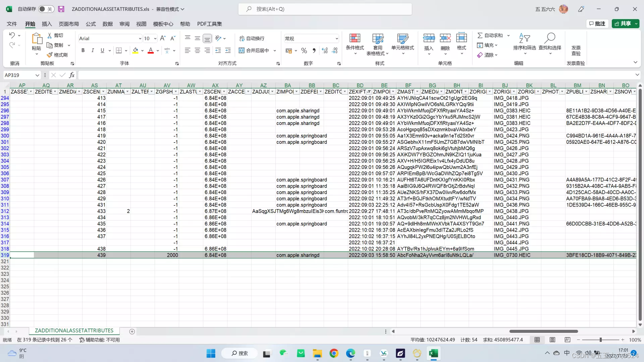Open the Sort and Filter tool
This screenshot has width=644, height=362.
click(x=524, y=38)
